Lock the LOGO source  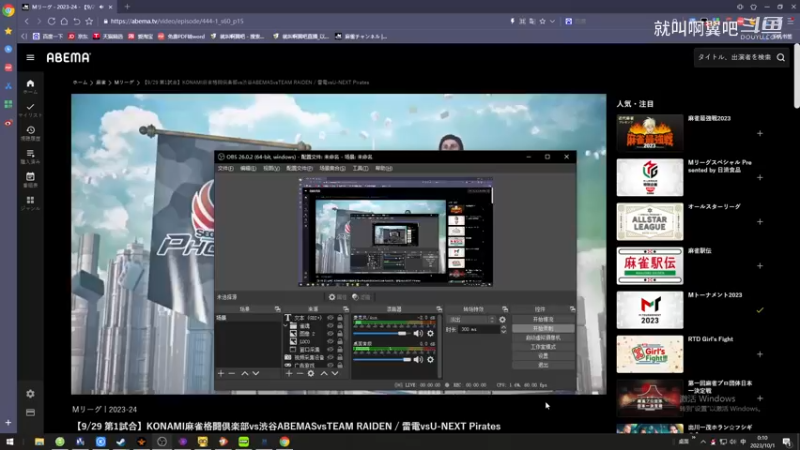coord(340,342)
